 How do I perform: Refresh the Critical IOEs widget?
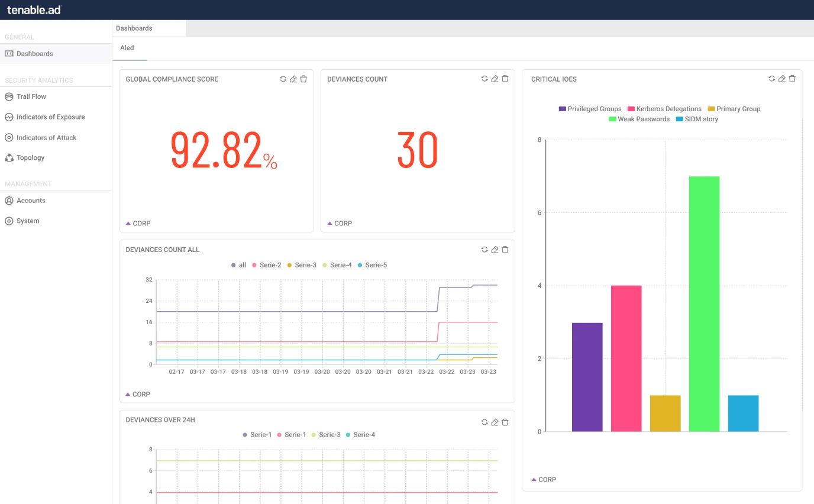(771, 79)
